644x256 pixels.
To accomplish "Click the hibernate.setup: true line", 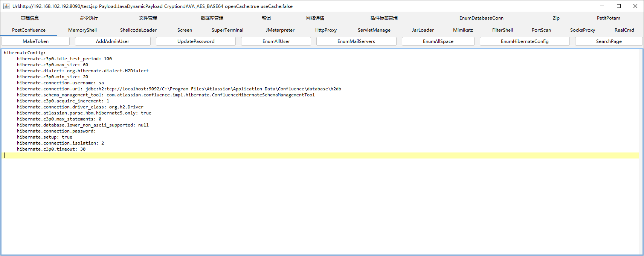I will click(44, 137).
